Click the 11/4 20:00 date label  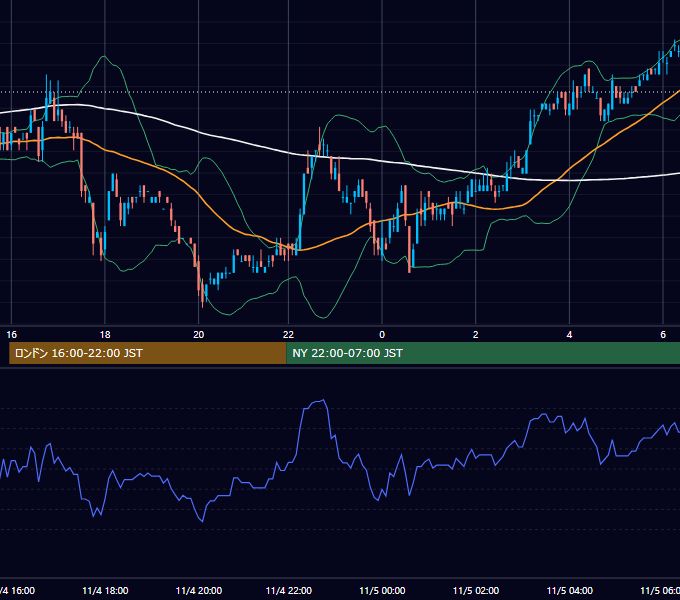coord(199,591)
